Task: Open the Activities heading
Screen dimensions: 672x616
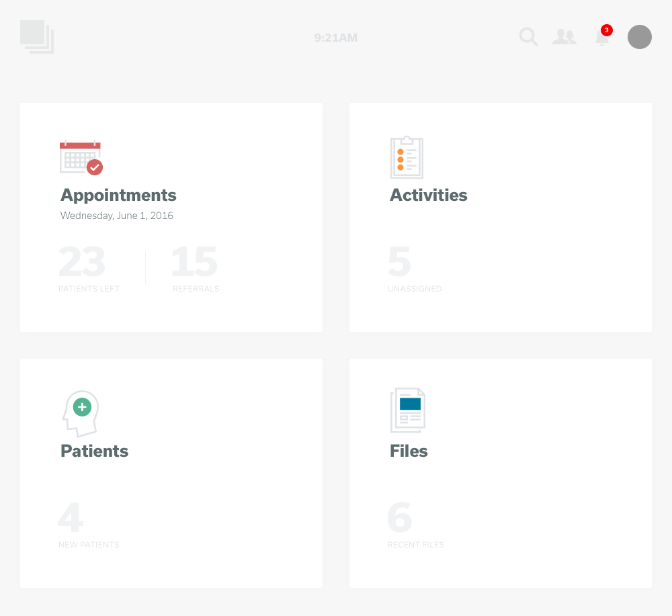Action: [x=428, y=195]
